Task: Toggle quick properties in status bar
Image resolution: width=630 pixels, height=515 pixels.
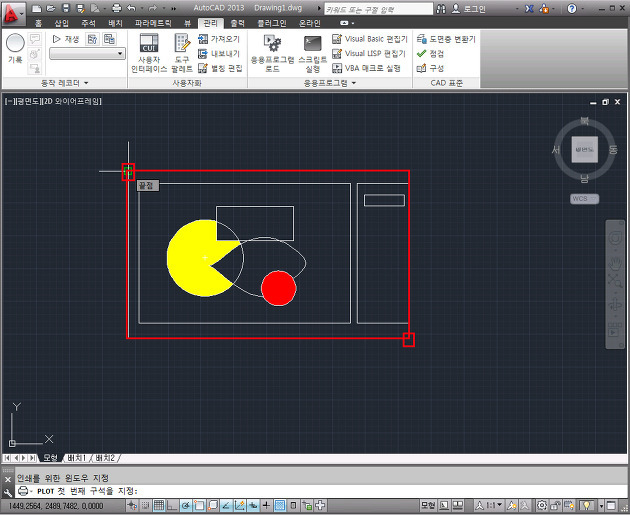Action: (x=293, y=505)
